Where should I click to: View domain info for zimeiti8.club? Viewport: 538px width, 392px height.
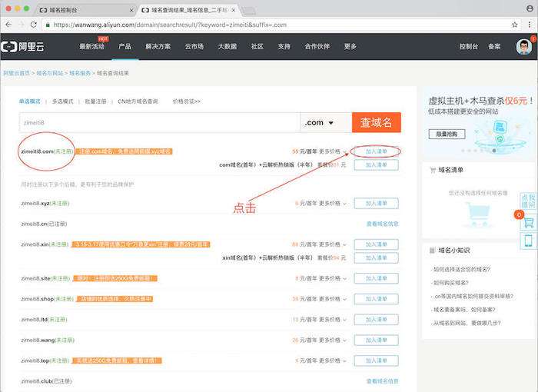click(382, 381)
